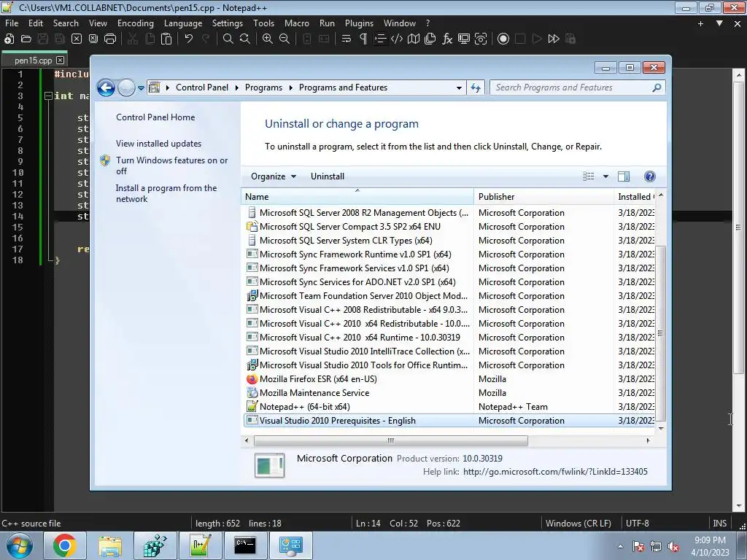Image resolution: width=747 pixels, height=560 pixels.
Task: Click the Zoom Out icon in Notepad++ toolbar
Action: [285, 39]
